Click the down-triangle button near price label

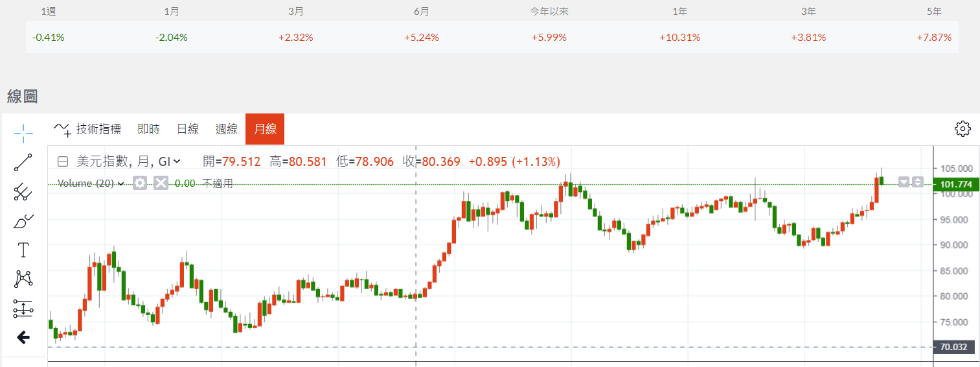coord(904,182)
